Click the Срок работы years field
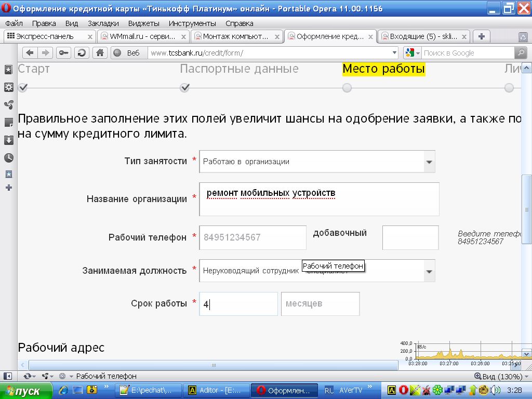 coord(238,304)
